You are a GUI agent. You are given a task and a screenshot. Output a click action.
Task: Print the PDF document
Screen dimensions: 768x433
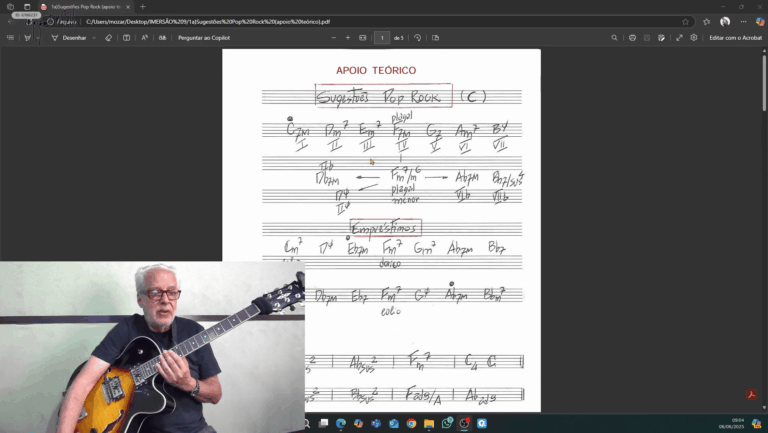click(632, 38)
